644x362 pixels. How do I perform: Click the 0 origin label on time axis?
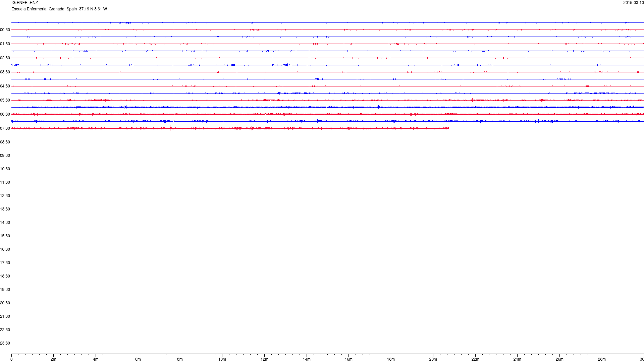point(11,359)
